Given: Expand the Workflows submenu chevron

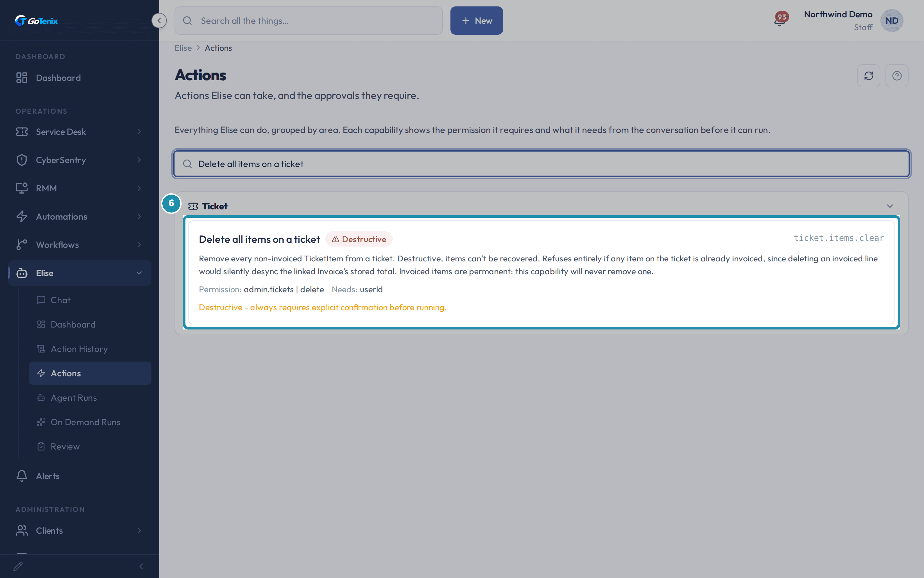Looking at the screenshot, I should point(139,245).
